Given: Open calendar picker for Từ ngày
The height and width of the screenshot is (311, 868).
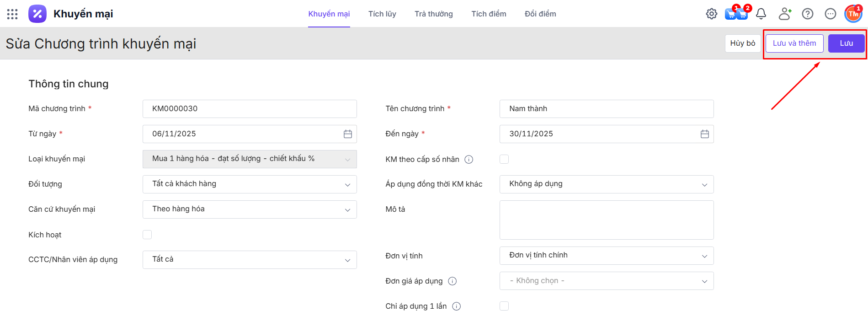Looking at the screenshot, I should click(347, 134).
